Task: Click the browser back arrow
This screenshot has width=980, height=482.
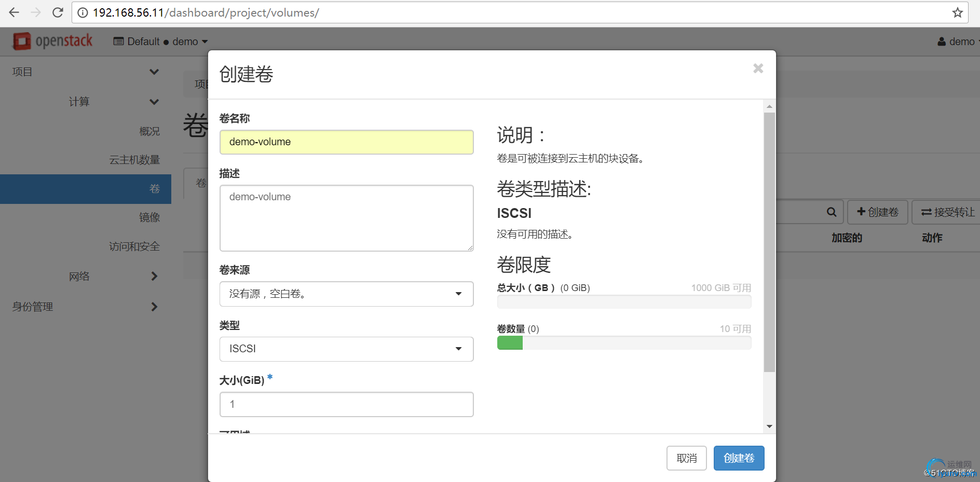Action: [14, 12]
